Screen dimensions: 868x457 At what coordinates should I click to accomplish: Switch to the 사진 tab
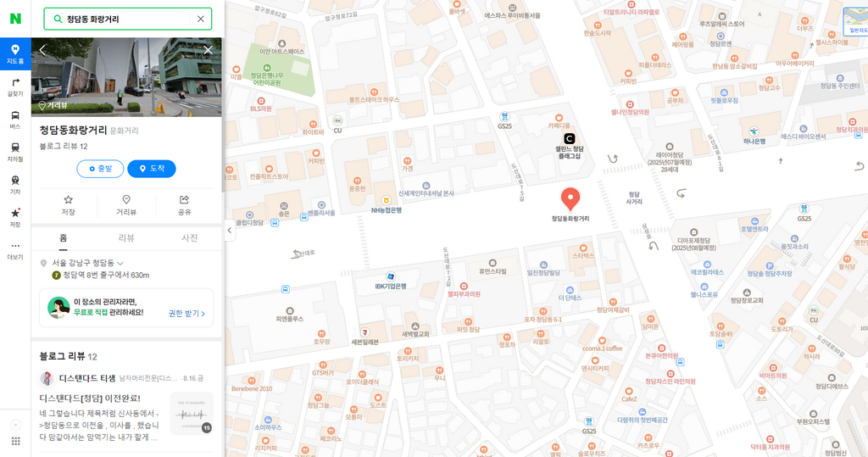click(189, 238)
